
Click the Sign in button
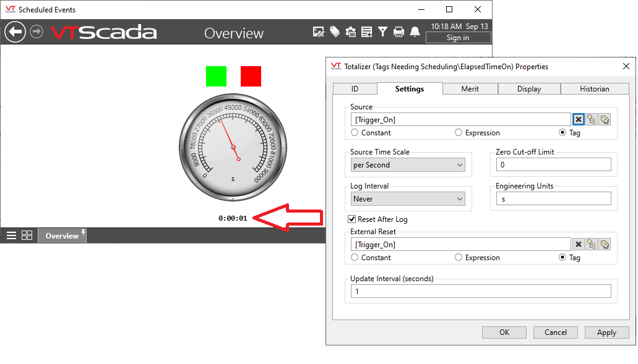point(457,38)
